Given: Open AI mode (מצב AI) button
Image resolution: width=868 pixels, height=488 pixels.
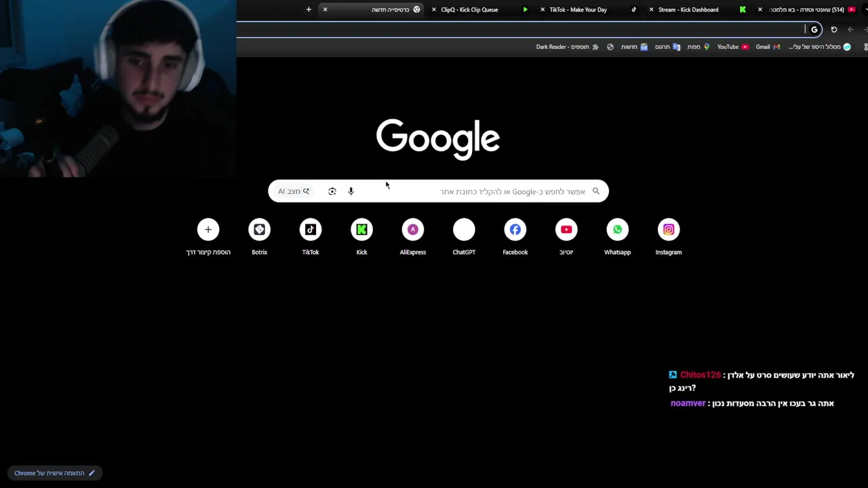Looking at the screenshot, I should pyautogui.click(x=294, y=191).
